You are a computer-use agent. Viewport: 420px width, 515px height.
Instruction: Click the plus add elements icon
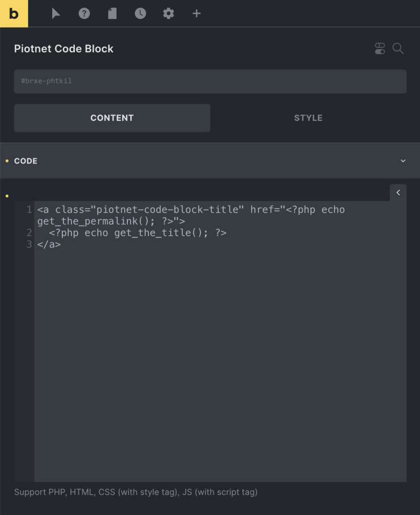point(196,14)
